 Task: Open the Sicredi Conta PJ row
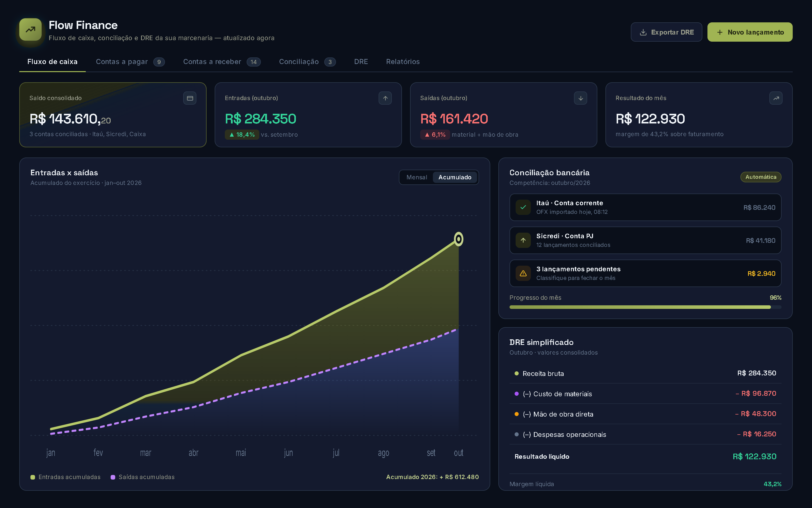[645, 240]
